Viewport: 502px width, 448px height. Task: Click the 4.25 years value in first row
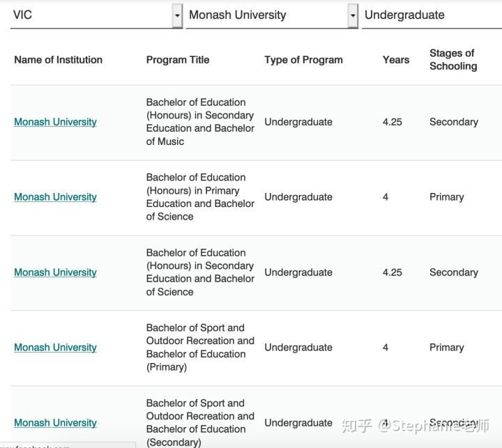point(392,122)
